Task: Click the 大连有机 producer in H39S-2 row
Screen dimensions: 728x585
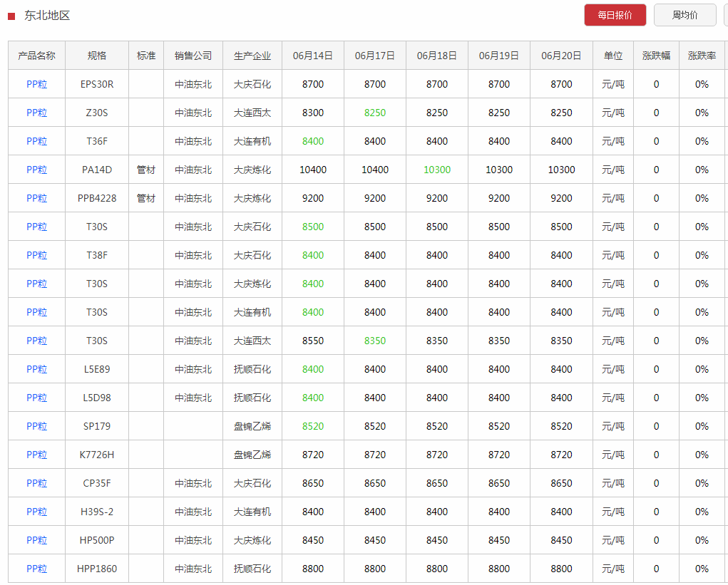Action: point(252,512)
